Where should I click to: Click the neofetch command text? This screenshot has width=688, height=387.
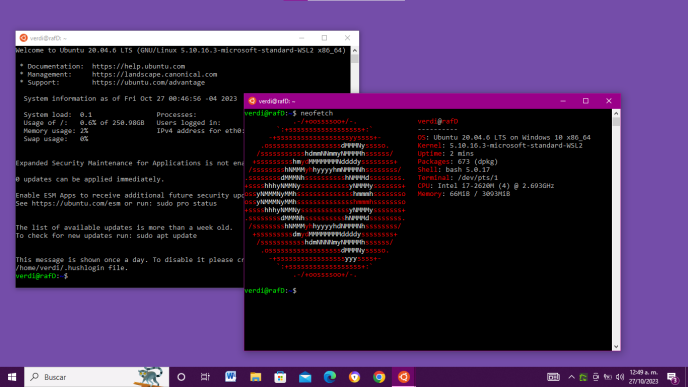click(316, 113)
